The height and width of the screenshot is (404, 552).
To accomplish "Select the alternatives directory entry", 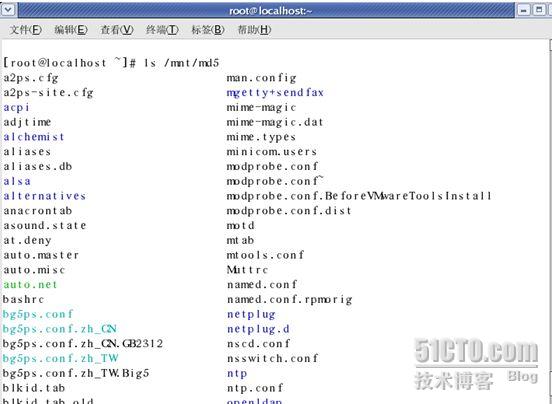I will click(x=45, y=196).
